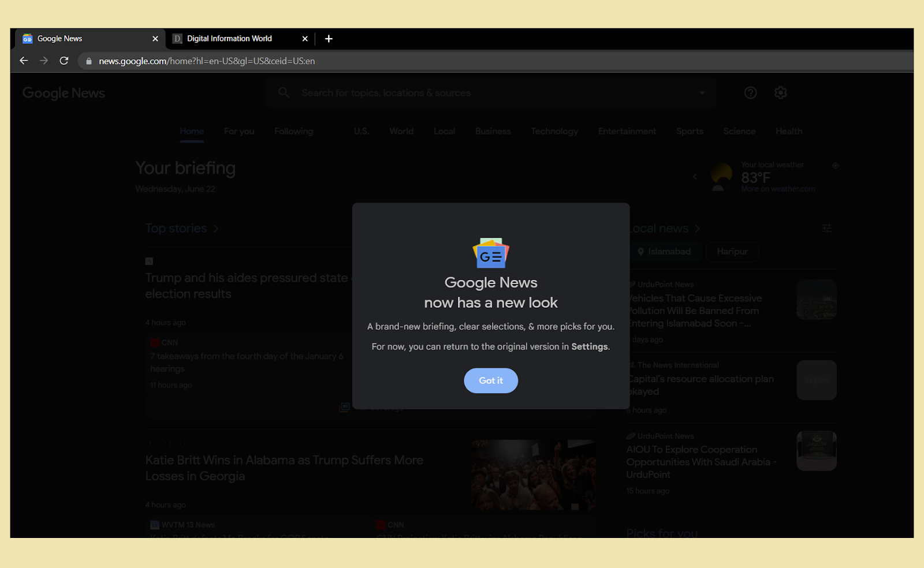Switch to Digital Information World tab

[240, 39]
